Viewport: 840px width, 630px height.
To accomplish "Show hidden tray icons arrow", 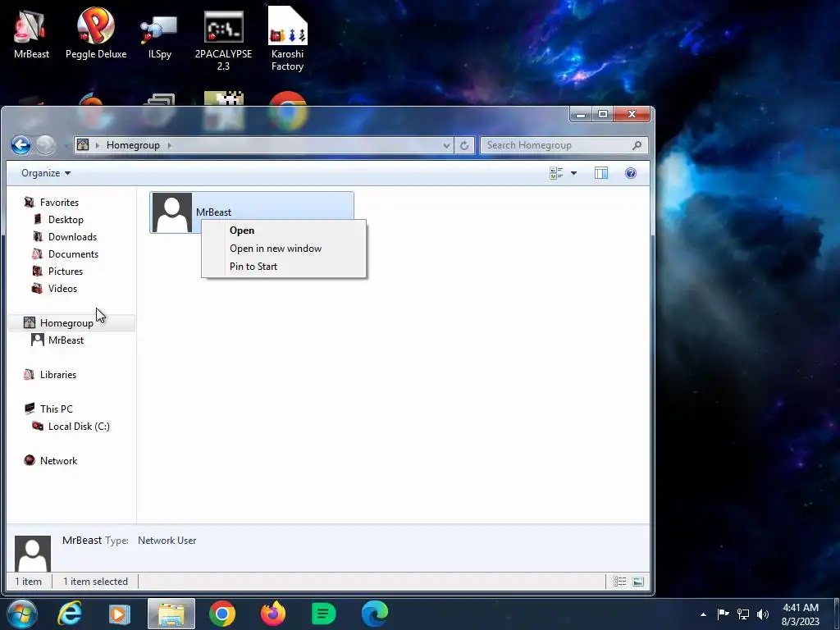I will pos(703,614).
